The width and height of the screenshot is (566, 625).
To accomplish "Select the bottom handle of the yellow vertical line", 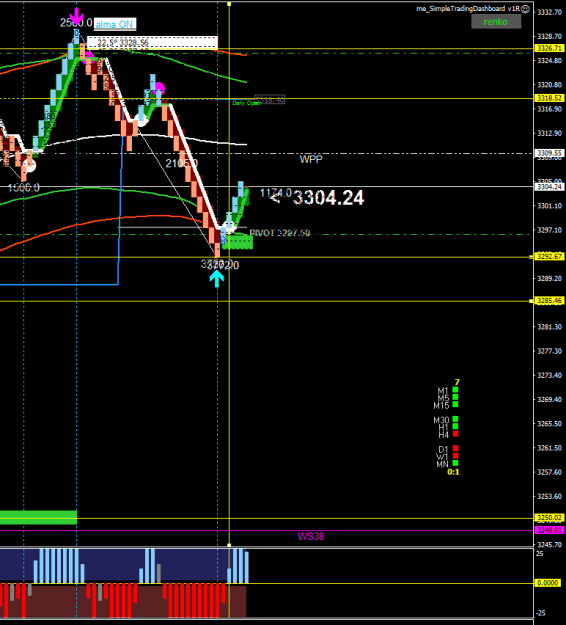I will (x=229, y=545).
